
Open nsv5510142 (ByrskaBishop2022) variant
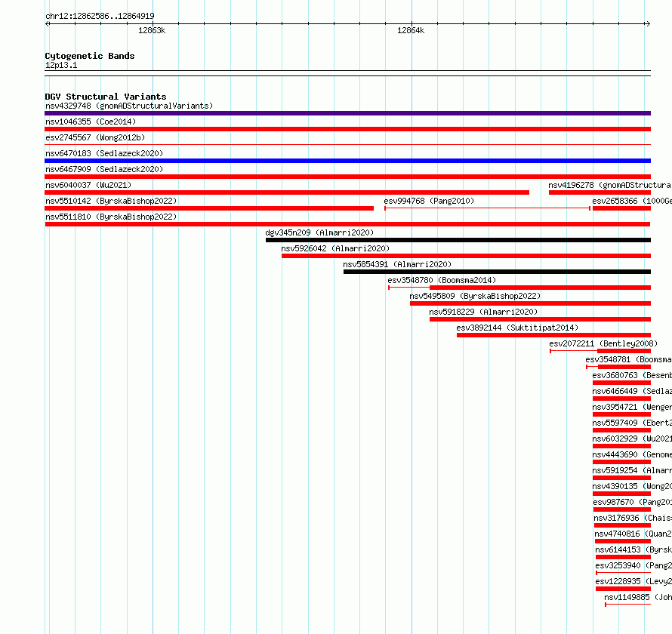point(111,201)
